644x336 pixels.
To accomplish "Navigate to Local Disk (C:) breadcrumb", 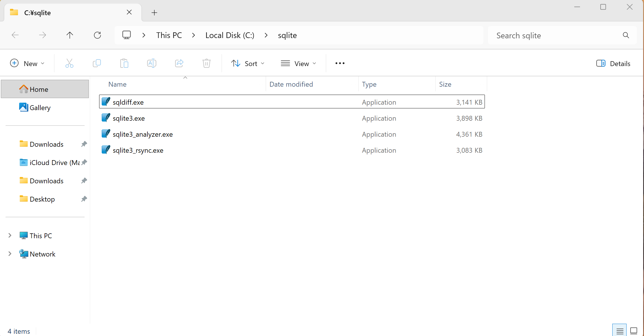I will [230, 35].
